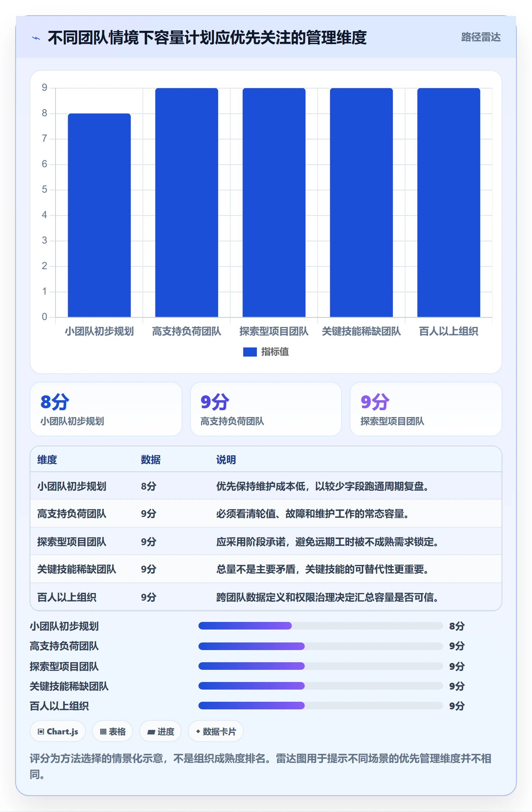Click the 小团队初步规划 progress bar
This screenshot has height=812, width=532.
(x=321, y=626)
